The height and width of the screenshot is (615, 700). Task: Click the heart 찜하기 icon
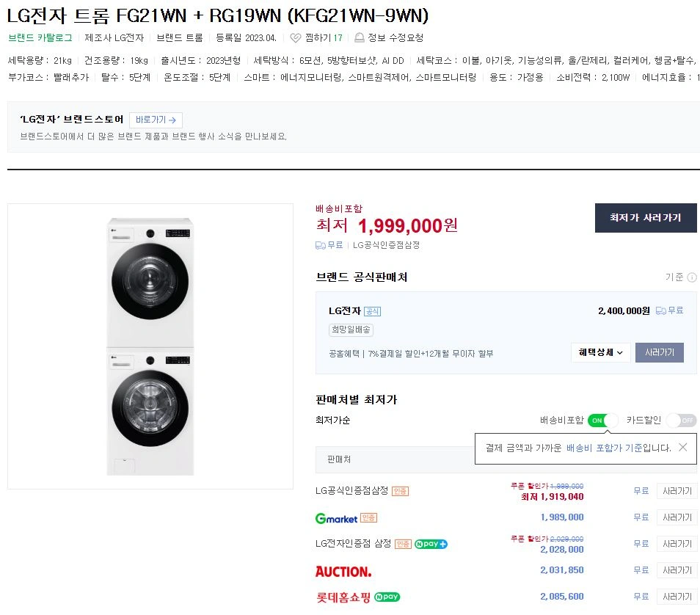(x=296, y=38)
